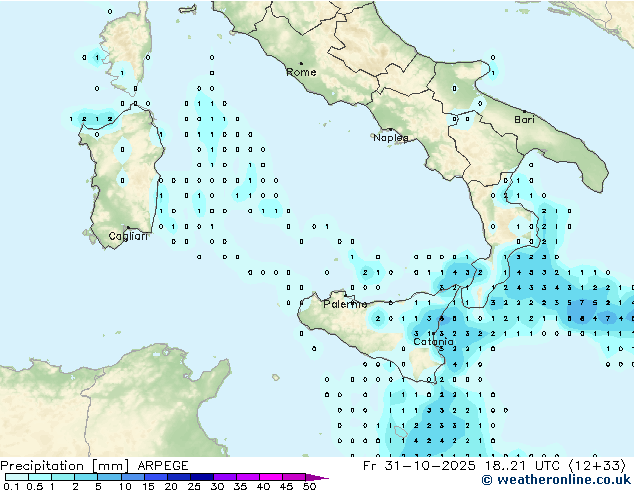Select legend swatch between 5 and 10

point(109,477)
